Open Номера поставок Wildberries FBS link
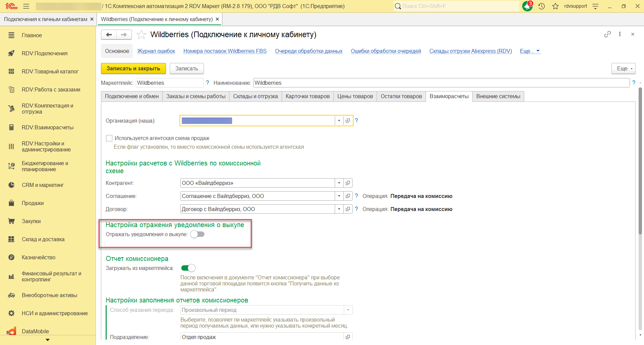 coord(225,51)
